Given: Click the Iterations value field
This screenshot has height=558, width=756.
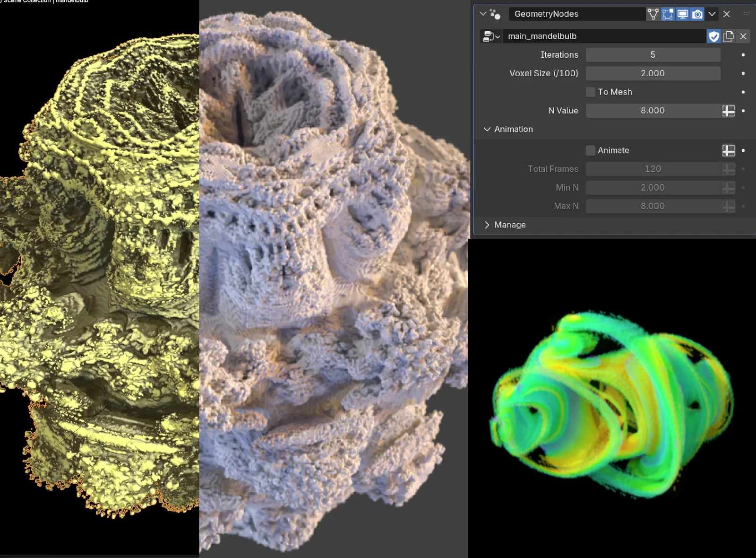Looking at the screenshot, I should pos(653,55).
